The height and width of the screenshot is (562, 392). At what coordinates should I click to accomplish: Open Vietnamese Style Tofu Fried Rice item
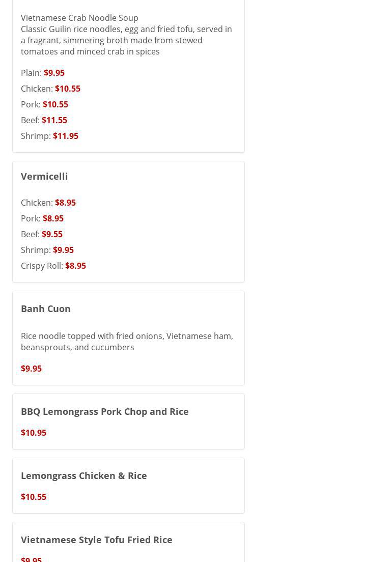click(x=96, y=540)
